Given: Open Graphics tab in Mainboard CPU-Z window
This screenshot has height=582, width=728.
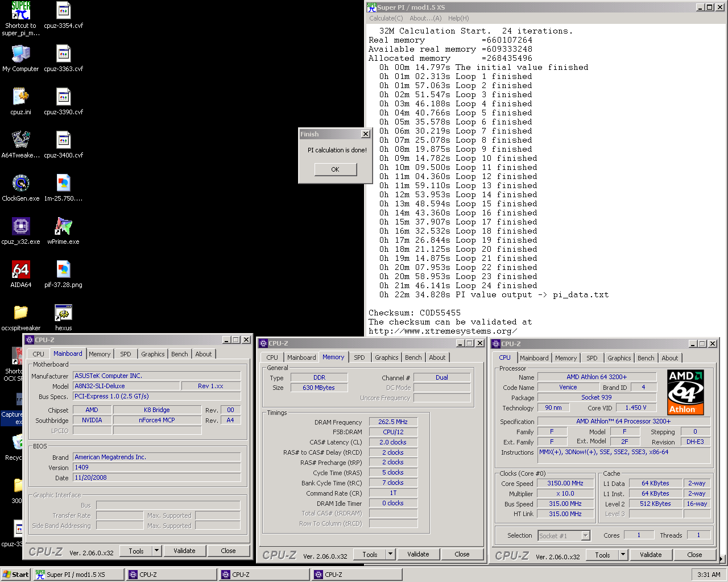Looking at the screenshot, I should pos(153,354).
